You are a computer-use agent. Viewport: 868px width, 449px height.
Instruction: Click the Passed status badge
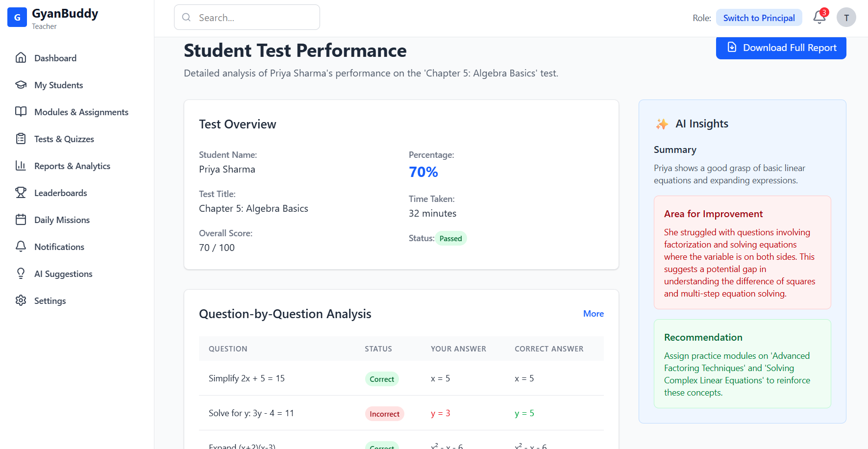450,239
